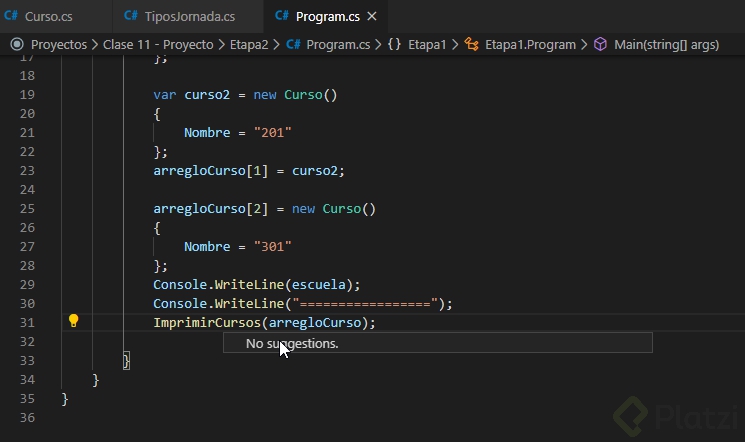Open the TiposJornada.cs tab
The image size is (745, 442).
190,17
